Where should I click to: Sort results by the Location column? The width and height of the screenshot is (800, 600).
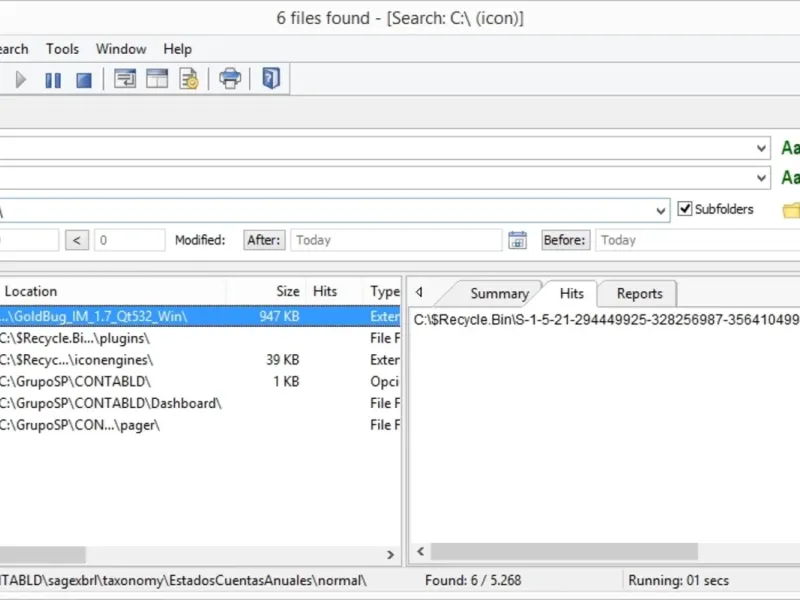112,291
